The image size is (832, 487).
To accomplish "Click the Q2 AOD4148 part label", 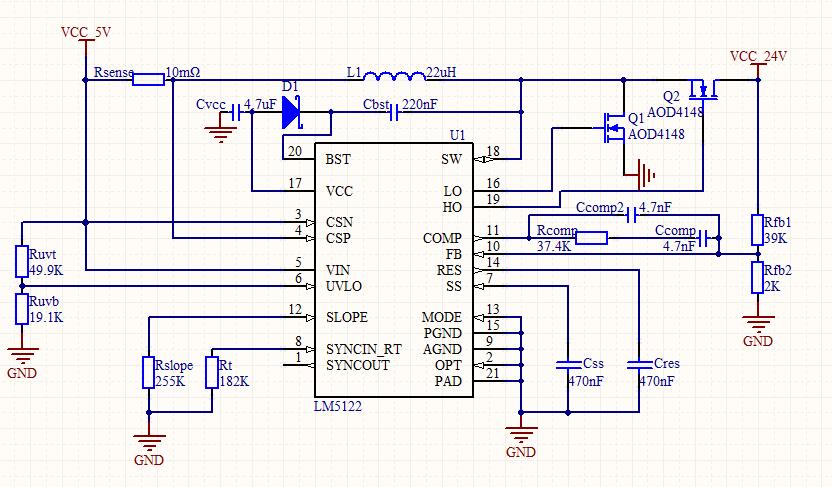I will (675, 112).
